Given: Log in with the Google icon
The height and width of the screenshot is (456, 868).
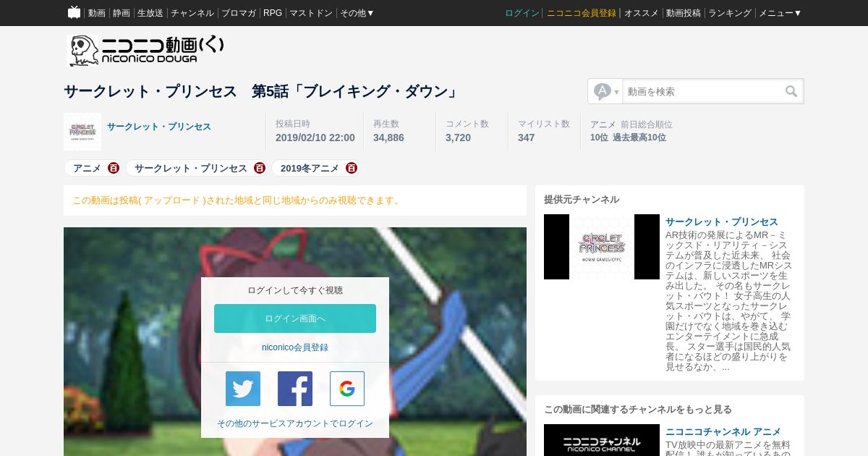Looking at the screenshot, I should (347, 389).
